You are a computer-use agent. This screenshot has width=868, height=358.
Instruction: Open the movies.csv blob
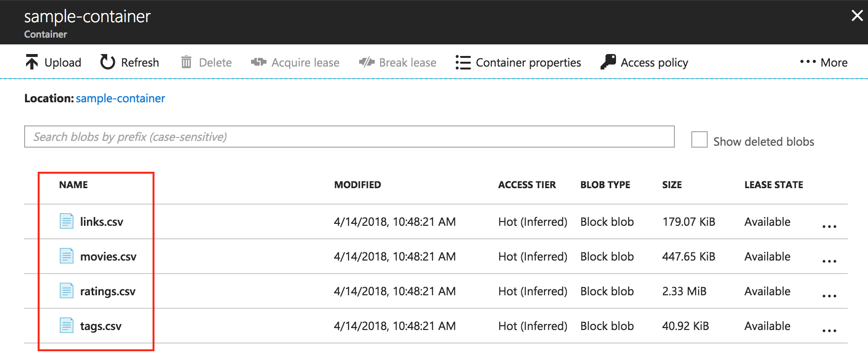(108, 257)
